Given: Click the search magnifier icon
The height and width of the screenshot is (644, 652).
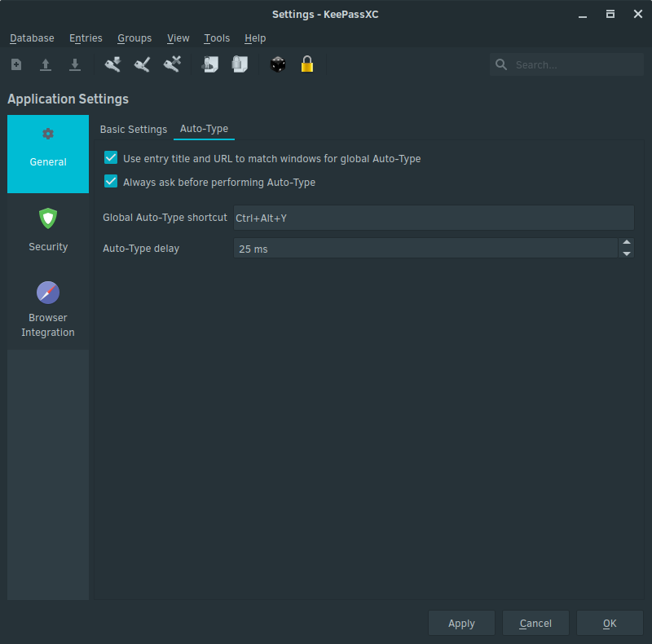Looking at the screenshot, I should point(501,64).
